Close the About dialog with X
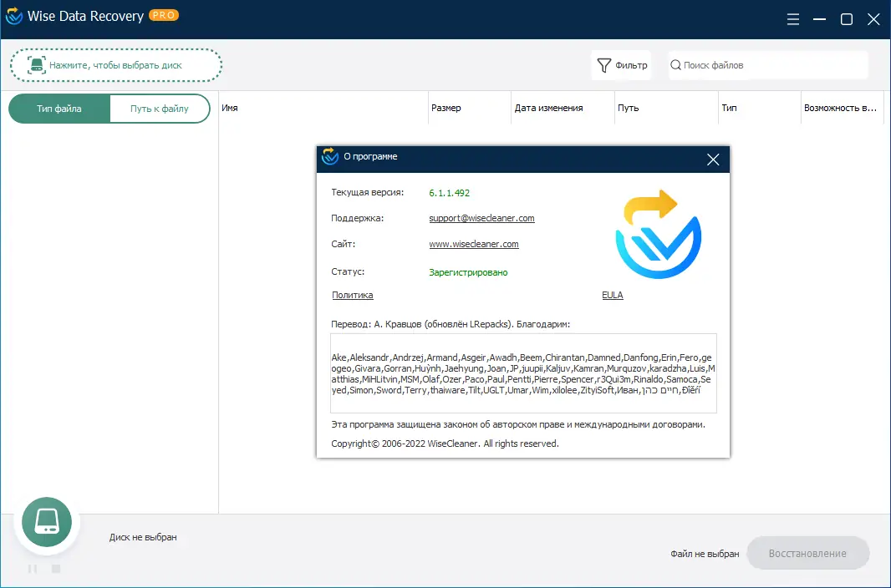Image resolution: width=891 pixels, height=588 pixels. point(713,160)
